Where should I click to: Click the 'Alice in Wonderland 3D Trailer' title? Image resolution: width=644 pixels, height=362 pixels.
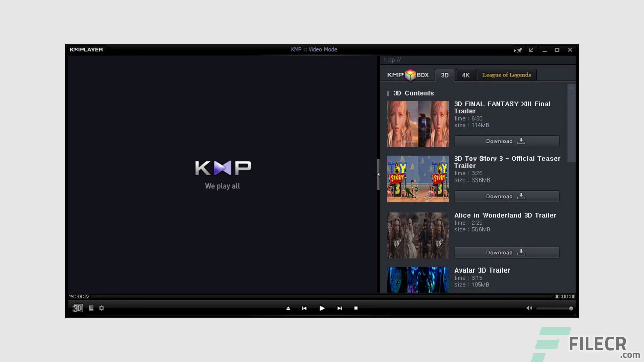(505, 215)
